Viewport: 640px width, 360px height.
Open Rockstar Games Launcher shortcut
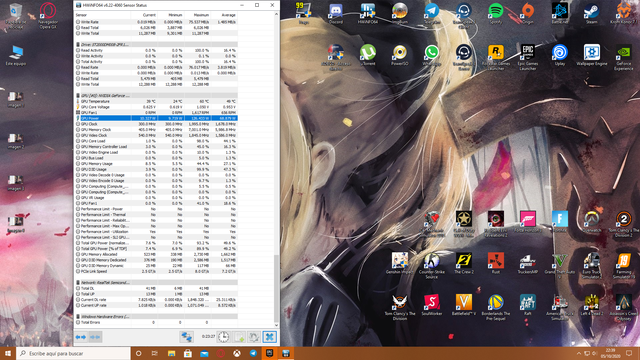[x=496, y=58]
